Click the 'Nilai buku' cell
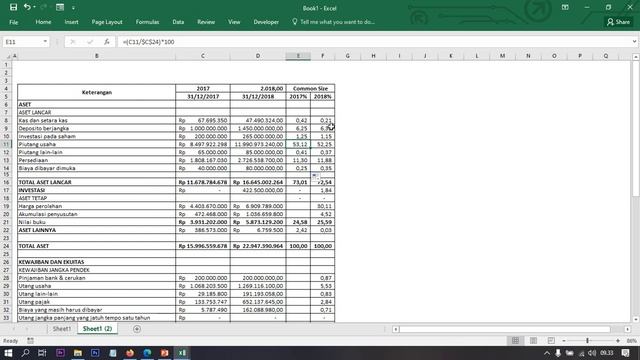 (x=97, y=222)
